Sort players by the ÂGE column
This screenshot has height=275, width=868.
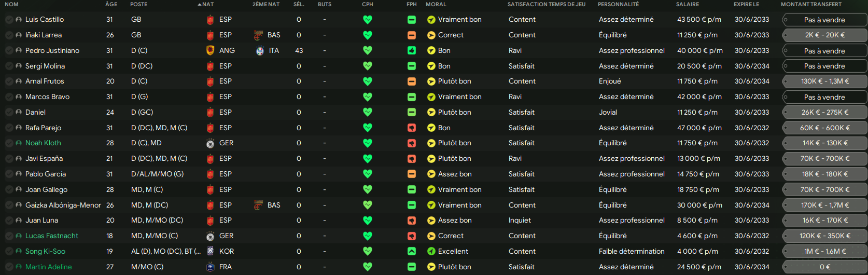click(x=111, y=4)
